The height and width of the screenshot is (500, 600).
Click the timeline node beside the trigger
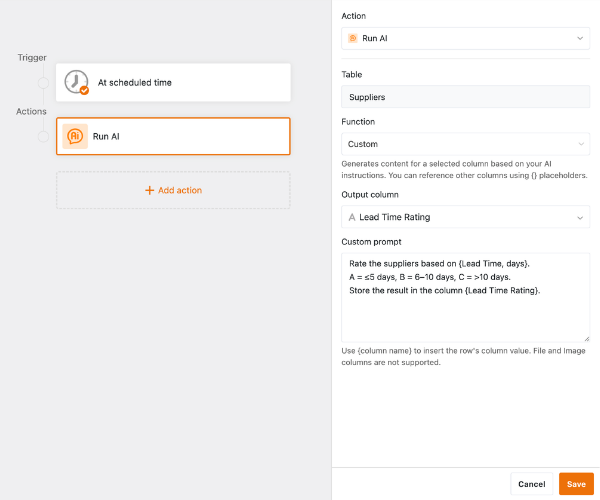point(43,83)
